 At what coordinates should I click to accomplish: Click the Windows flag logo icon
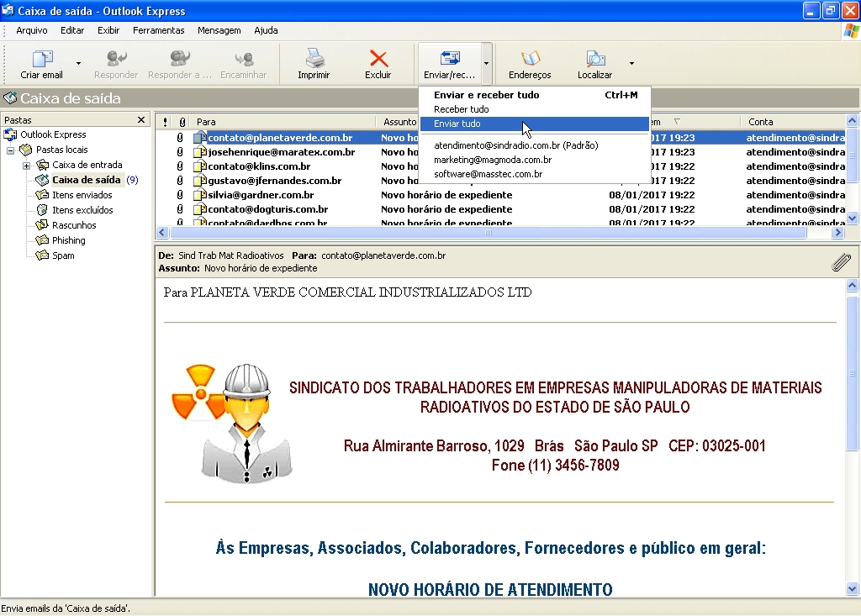[x=851, y=31]
